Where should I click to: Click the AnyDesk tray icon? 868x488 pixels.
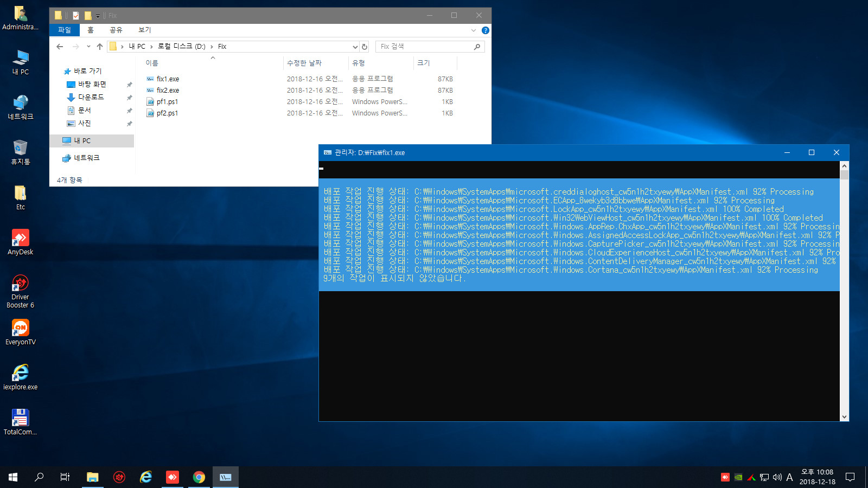coord(725,477)
